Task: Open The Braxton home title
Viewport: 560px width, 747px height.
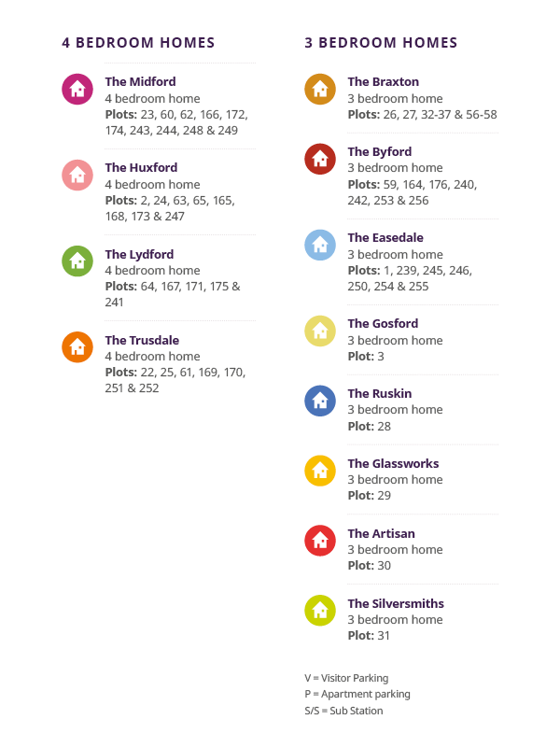Action: pos(383,82)
